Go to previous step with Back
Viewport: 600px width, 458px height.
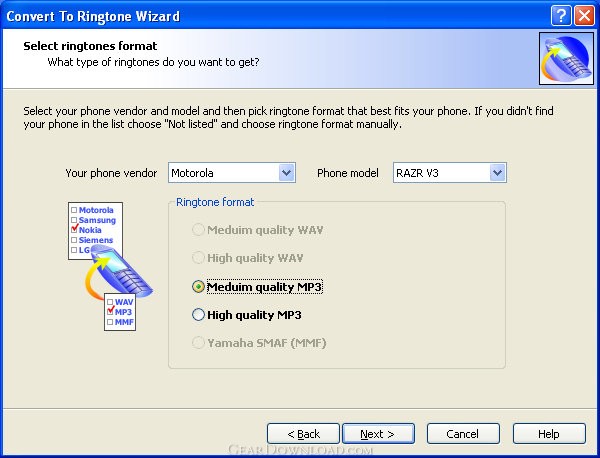[x=303, y=434]
